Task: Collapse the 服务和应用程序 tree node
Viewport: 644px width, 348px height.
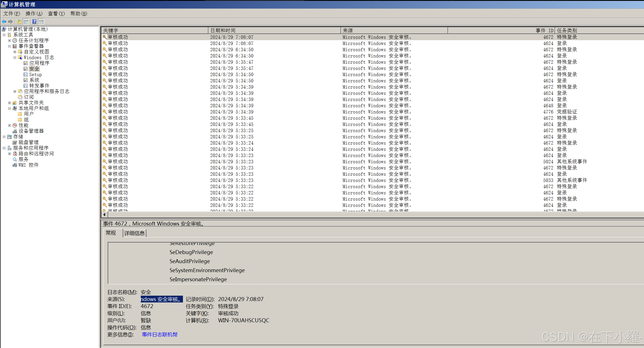Action: point(4,148)
